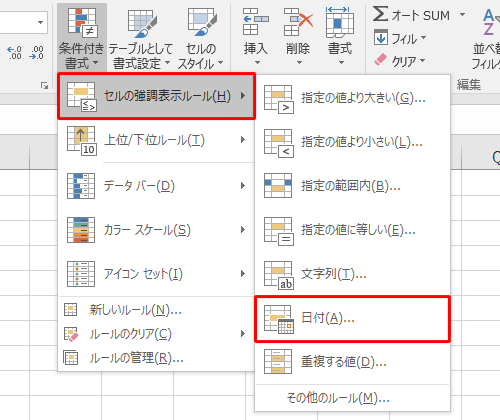This screenshot has width=500, height=420.
Task: Click the equal-to rule icon
Action: click(x=279, y=231)
